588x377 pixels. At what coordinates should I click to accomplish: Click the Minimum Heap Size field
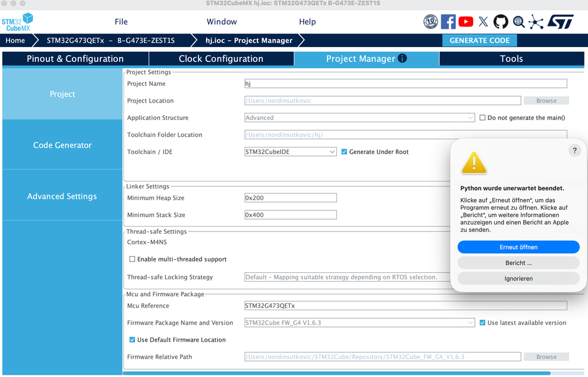(290, 198)
